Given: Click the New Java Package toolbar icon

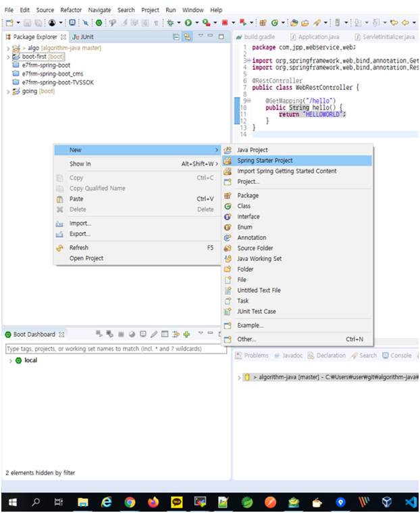Looking at the screenshot, I should click(263, 22).
